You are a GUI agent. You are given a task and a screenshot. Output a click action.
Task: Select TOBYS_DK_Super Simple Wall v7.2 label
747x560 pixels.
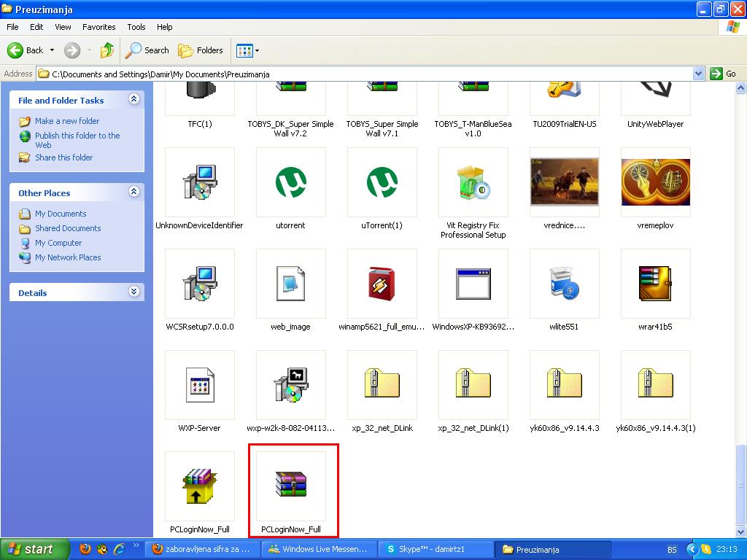(290, 128)
